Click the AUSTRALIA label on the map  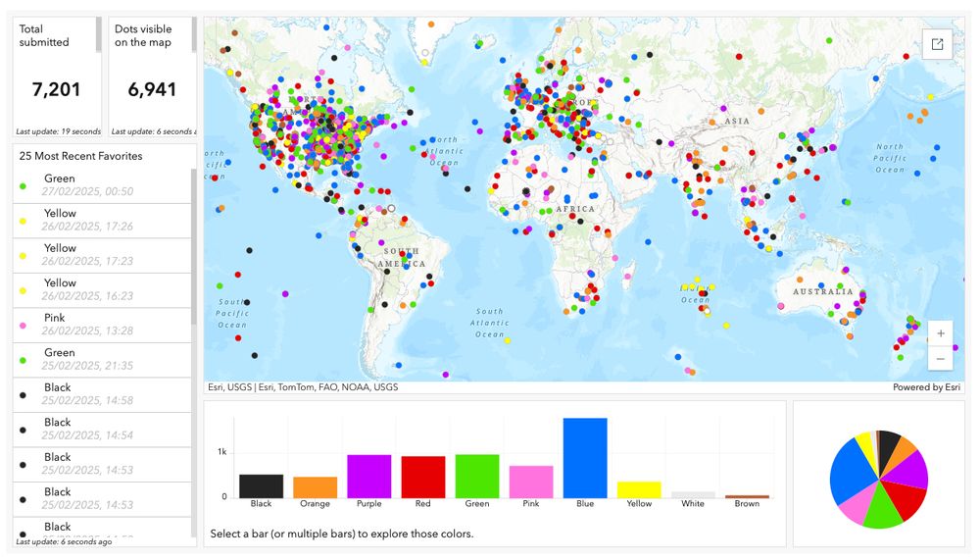pyautogui.click(x=823, y=291)
